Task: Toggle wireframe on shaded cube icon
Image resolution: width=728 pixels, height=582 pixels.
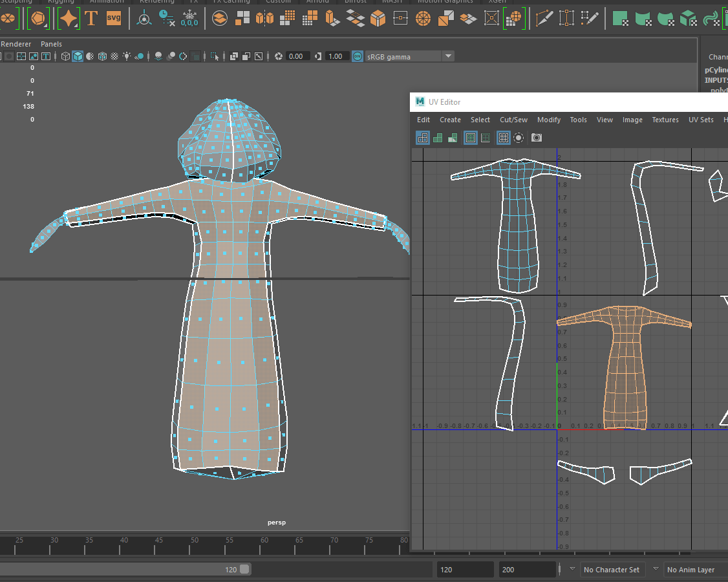Action: point(102,56)
